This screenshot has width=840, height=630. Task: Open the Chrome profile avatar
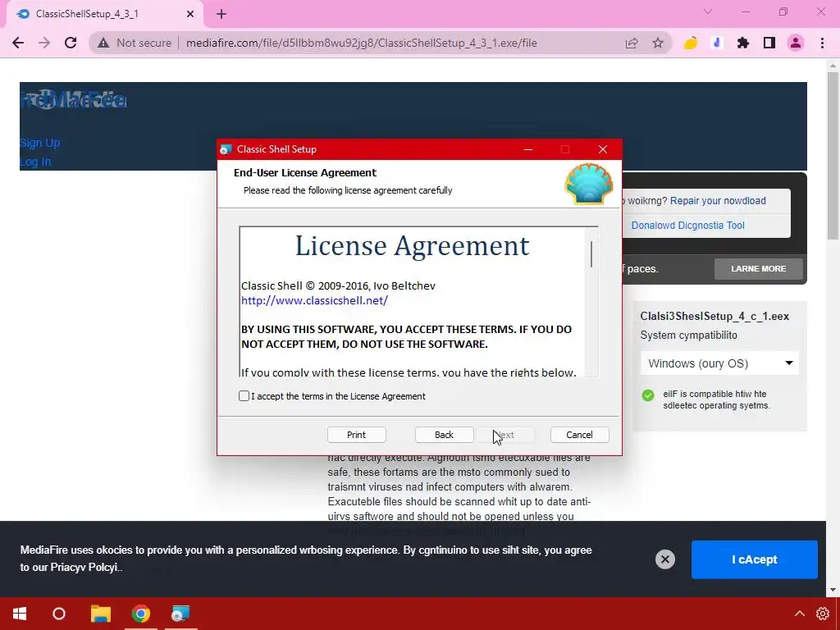point(796,43)
